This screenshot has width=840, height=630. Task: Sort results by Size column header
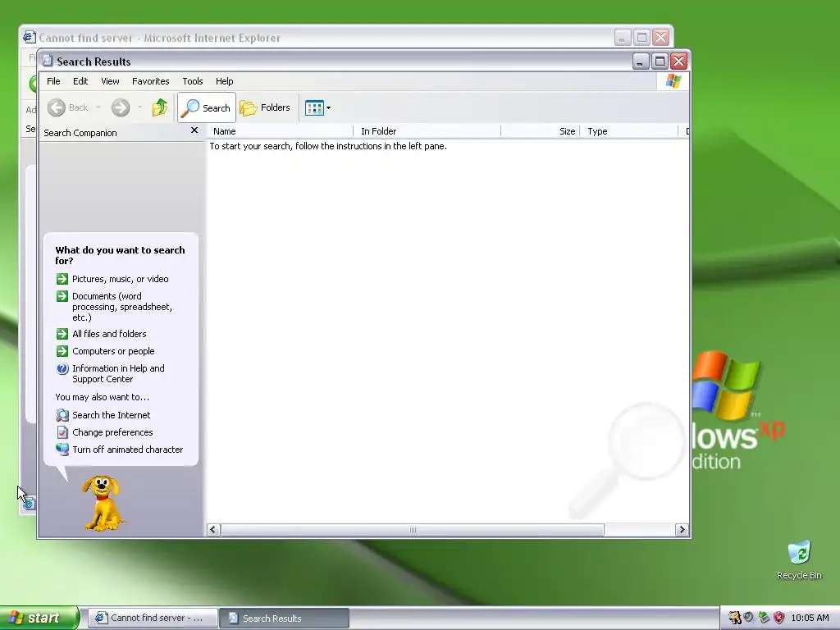coord(540,131)
